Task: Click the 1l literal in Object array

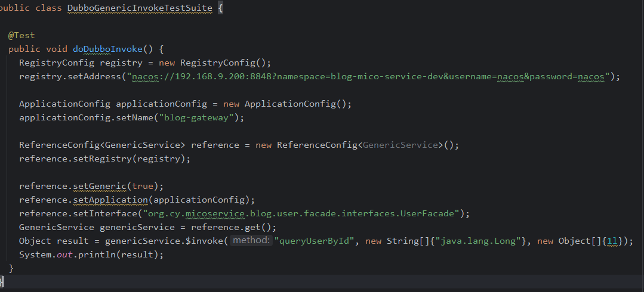Action: (612, 241)
